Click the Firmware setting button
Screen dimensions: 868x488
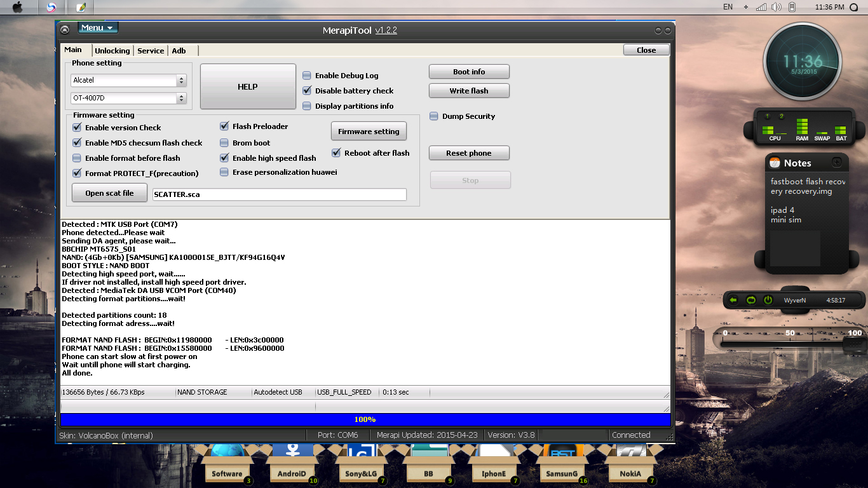[369, 132]
